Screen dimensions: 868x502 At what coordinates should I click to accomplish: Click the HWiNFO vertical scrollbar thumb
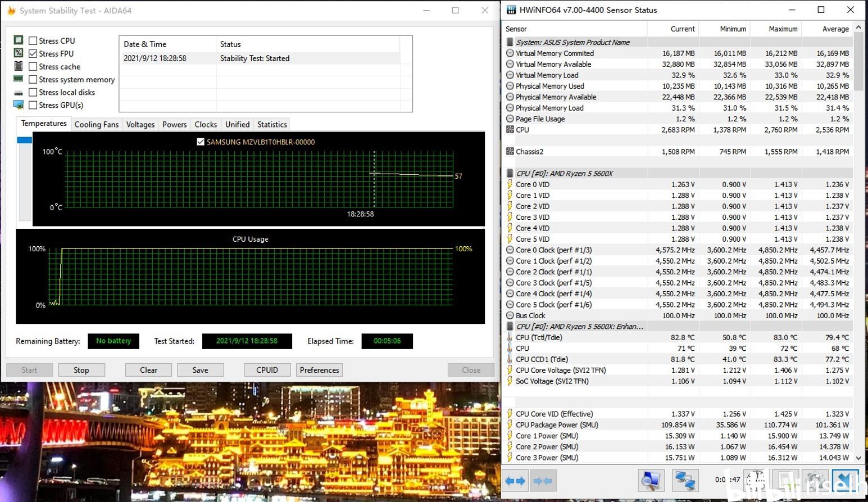(858, 61)
